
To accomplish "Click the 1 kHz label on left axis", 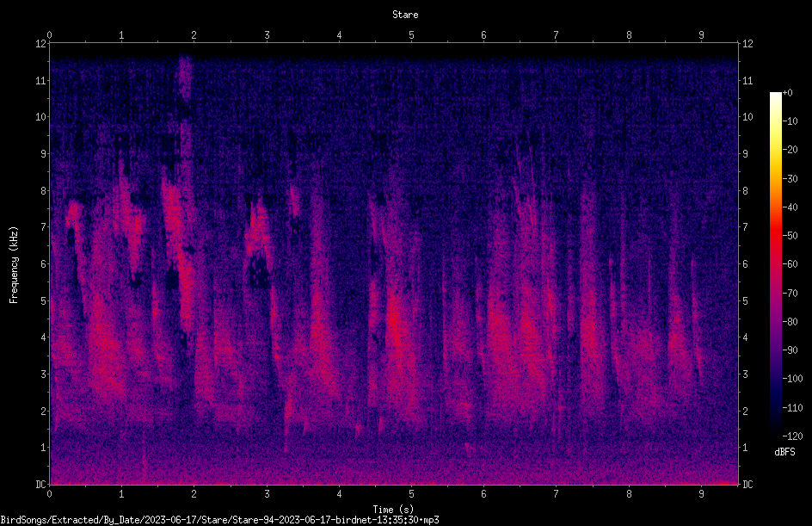I will (44, 448).
